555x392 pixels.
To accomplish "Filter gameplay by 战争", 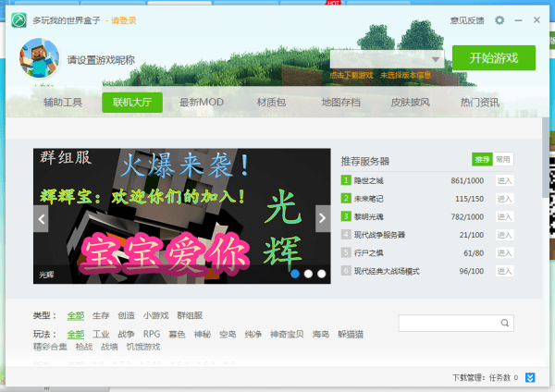I will (127, 334).
